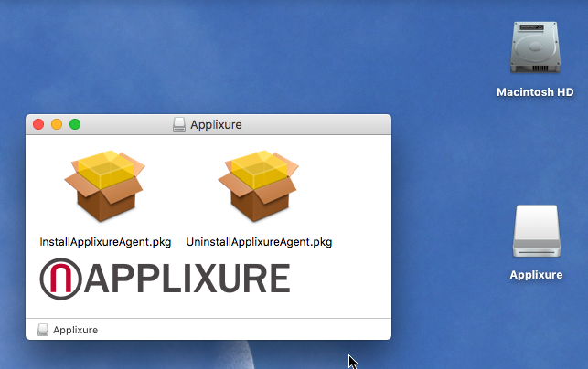Click the Applixure window title text

[x=216, y=125]
